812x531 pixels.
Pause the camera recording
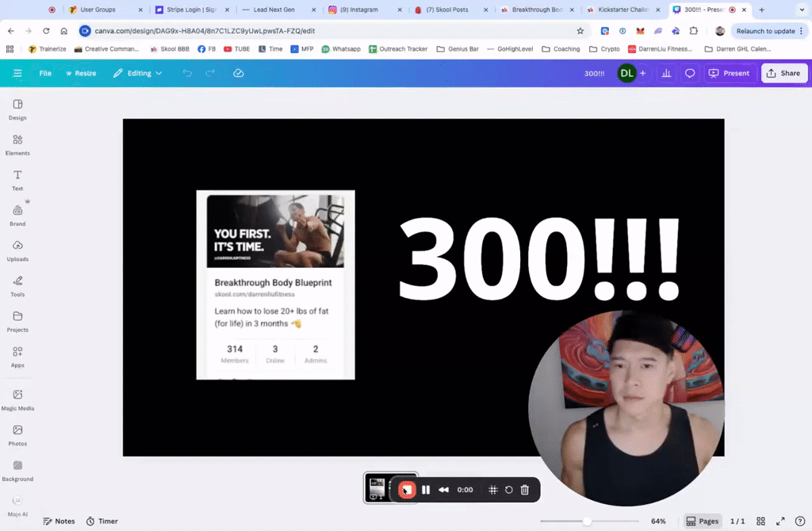click(x=426, y=489)
